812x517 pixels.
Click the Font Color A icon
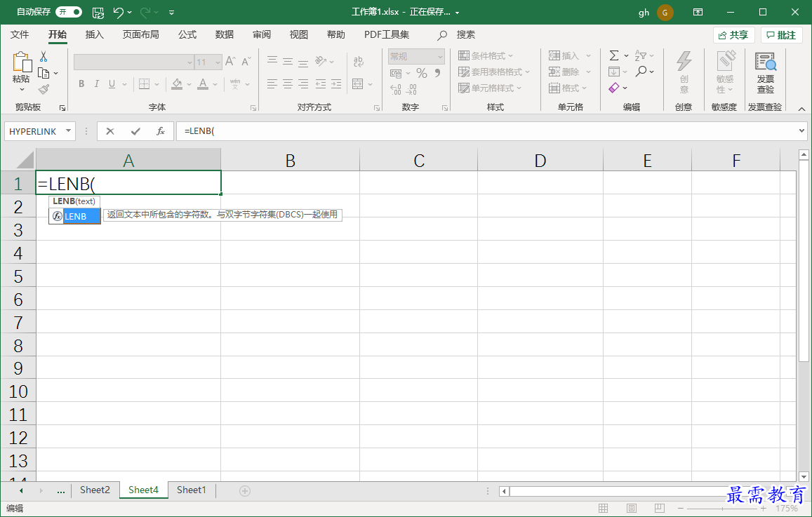(203, 84)
